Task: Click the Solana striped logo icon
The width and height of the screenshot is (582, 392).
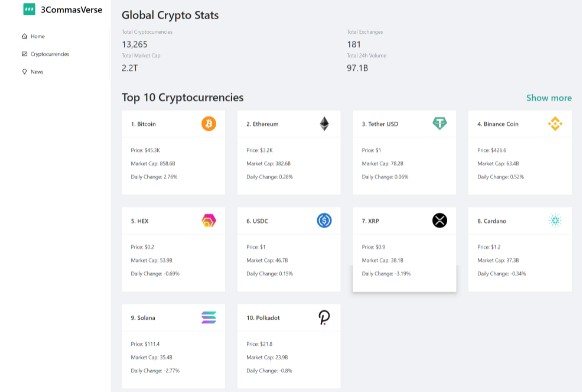Action: click(209, 317)
